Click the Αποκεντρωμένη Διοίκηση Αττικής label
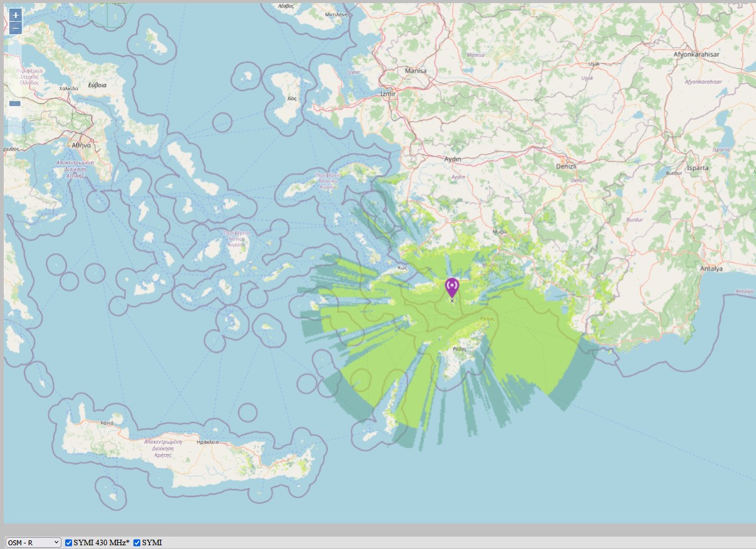 coord(74,168)
